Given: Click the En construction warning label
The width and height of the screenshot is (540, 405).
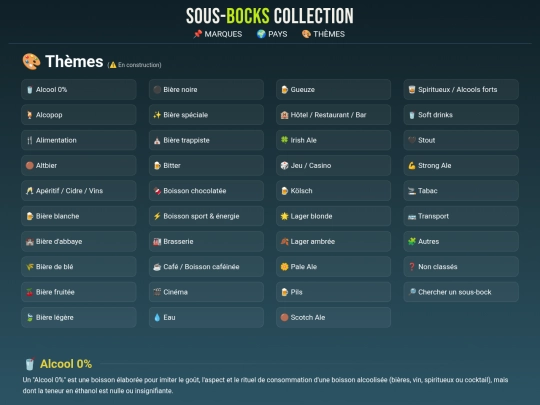Looking at the screenshot, I should (134, 65).
